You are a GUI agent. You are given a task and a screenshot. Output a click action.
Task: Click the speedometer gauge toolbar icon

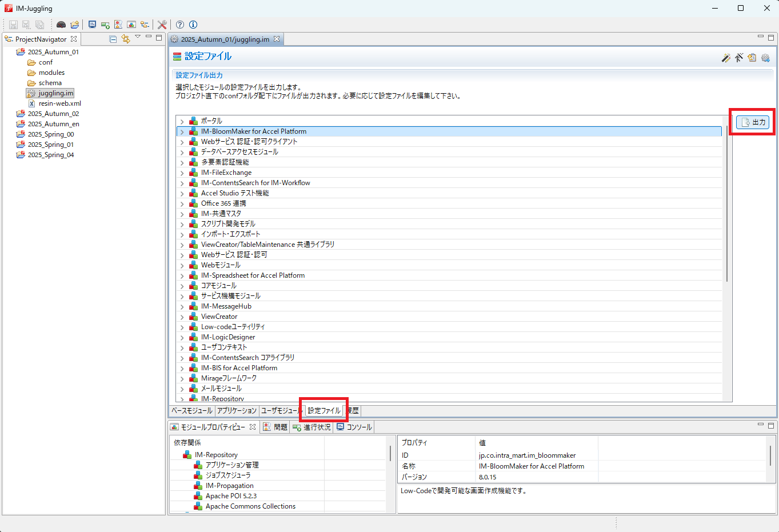point(61,25)
